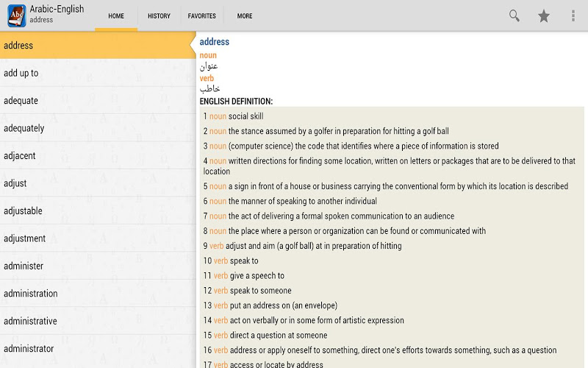Choose 'administrator' from the list
The image size is (588, 368).
click(x=97, y=349)
